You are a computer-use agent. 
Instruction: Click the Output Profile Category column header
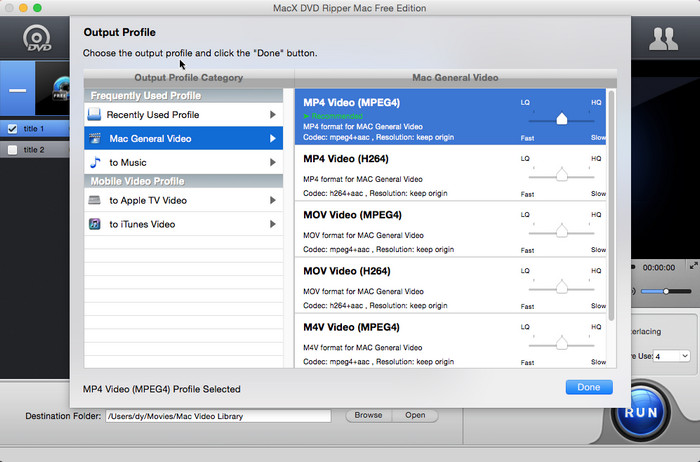[x=188, y=78]
